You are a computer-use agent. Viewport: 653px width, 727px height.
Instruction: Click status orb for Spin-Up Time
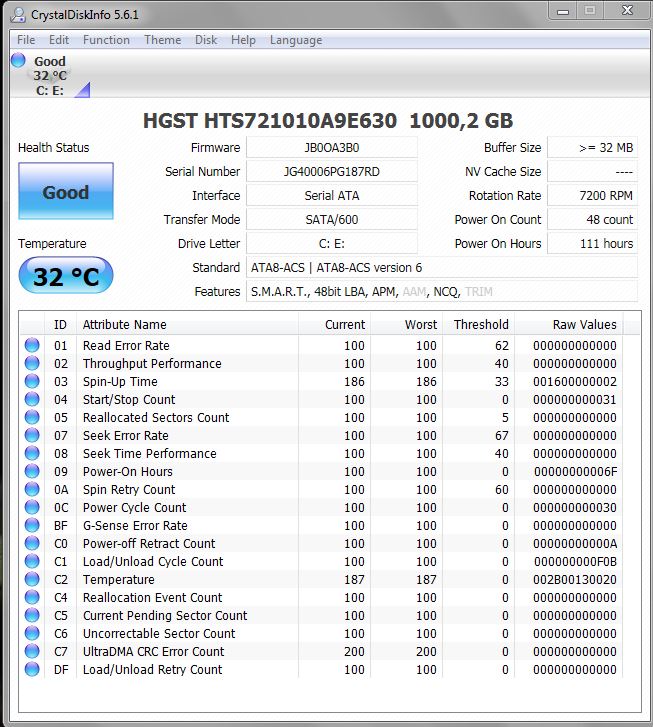32,381
